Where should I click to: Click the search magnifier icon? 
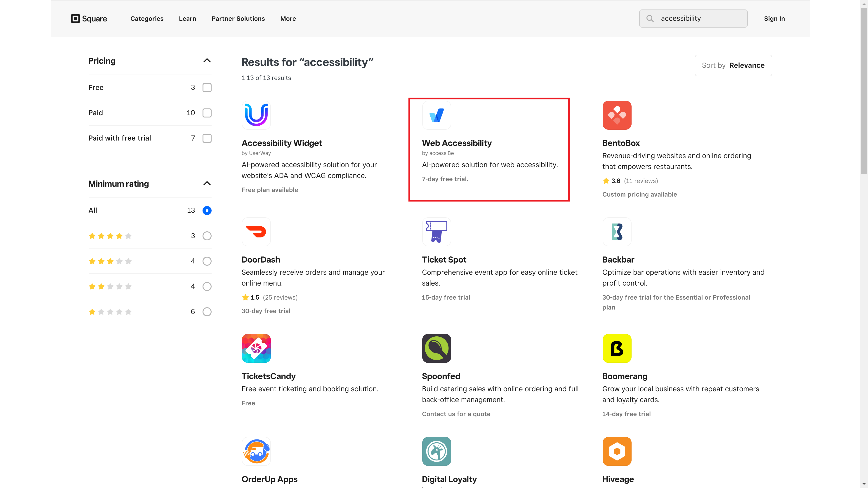pos(650,19)
